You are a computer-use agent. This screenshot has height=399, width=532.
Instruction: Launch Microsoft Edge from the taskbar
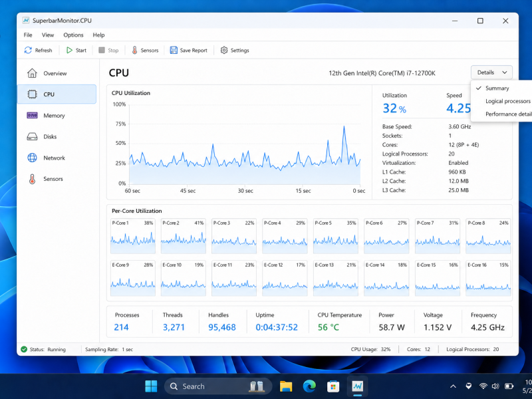click(x=309, y=386)
